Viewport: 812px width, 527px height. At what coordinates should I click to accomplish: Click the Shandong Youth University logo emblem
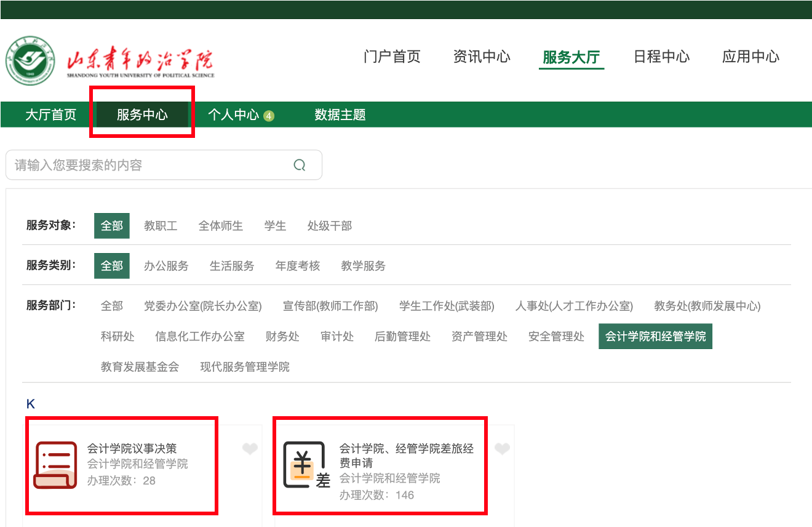click(x=30, y=60)
